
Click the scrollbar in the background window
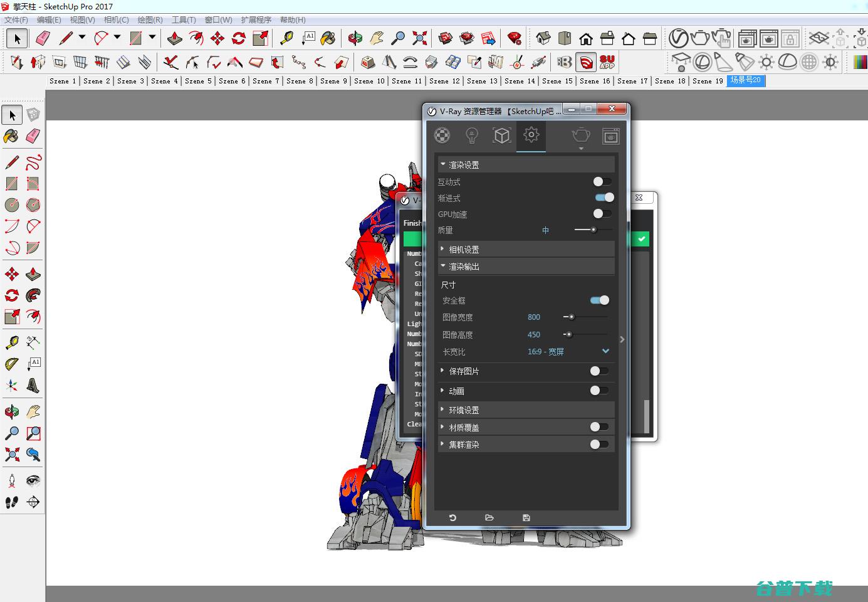pyautogui.click(x=646, y=416)
